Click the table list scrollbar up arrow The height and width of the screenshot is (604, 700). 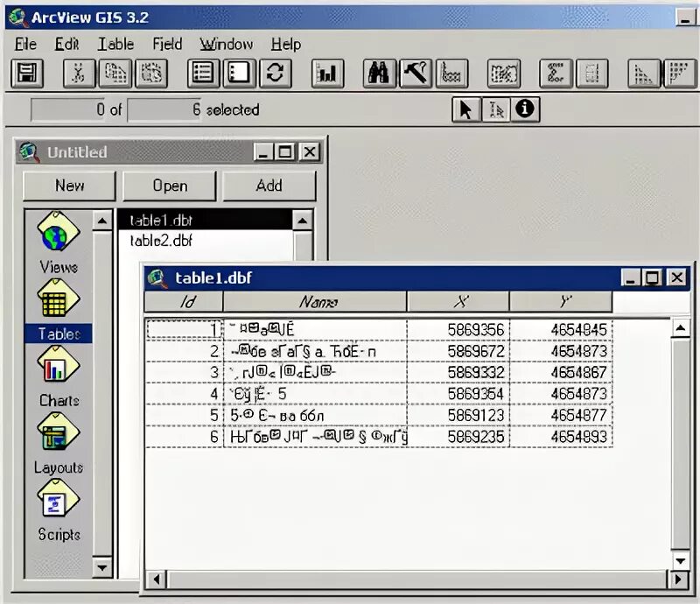[302, 221]
